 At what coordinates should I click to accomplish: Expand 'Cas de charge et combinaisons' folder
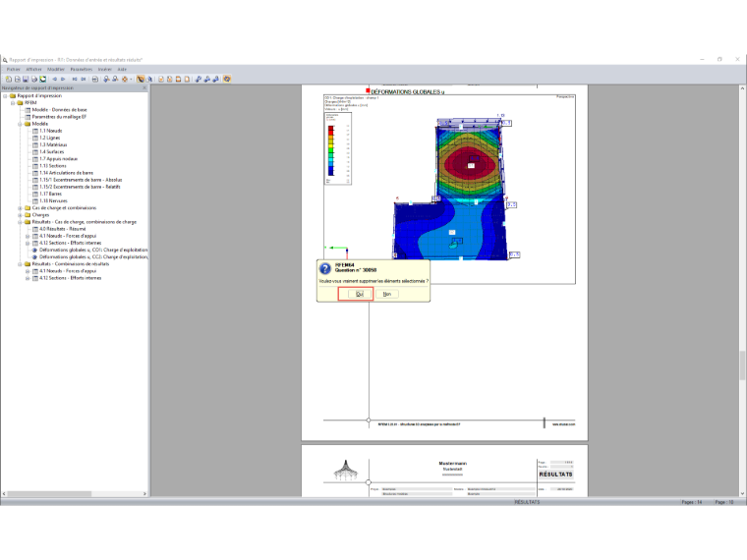pos(20,208)
